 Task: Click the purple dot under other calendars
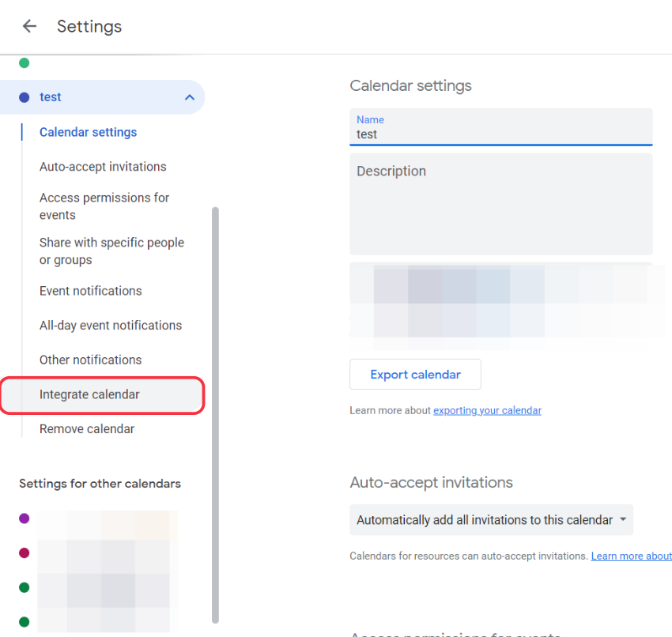tap(25, 518)
